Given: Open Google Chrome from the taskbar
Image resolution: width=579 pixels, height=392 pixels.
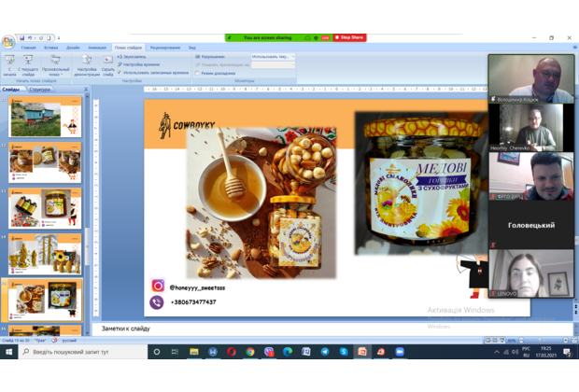Looking at the screenshot, I should click(250, 352).
